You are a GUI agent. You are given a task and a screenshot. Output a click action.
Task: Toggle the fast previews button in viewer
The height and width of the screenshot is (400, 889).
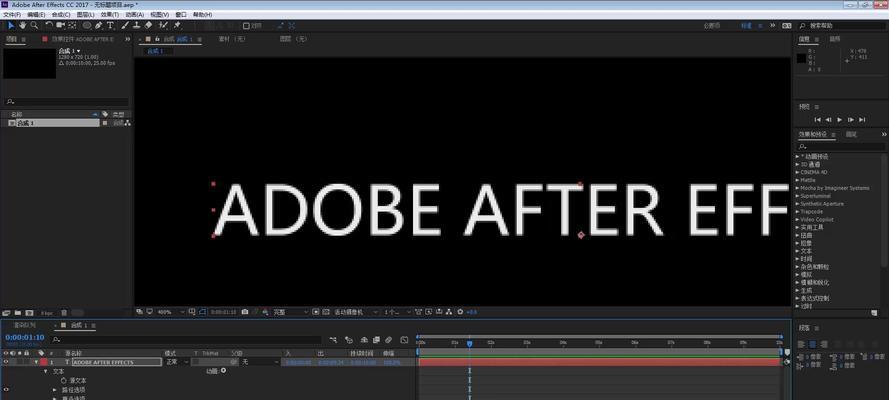click(430, 312)
